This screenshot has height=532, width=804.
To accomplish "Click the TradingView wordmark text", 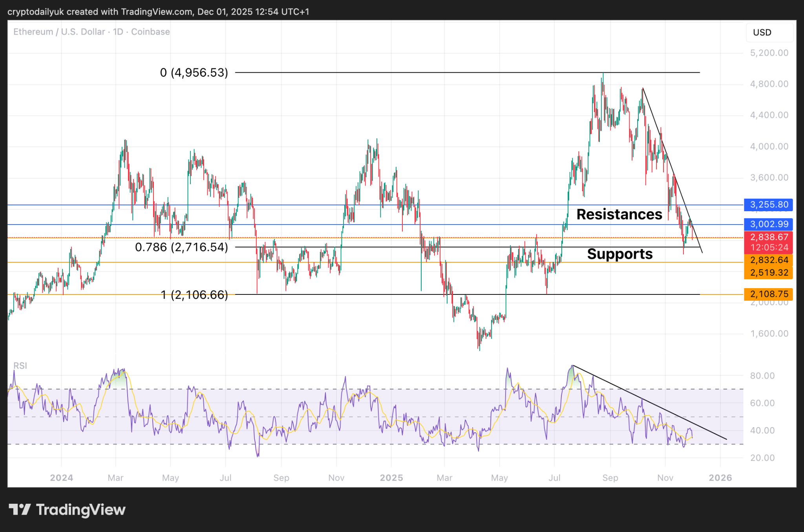I will tap(80, 510).
